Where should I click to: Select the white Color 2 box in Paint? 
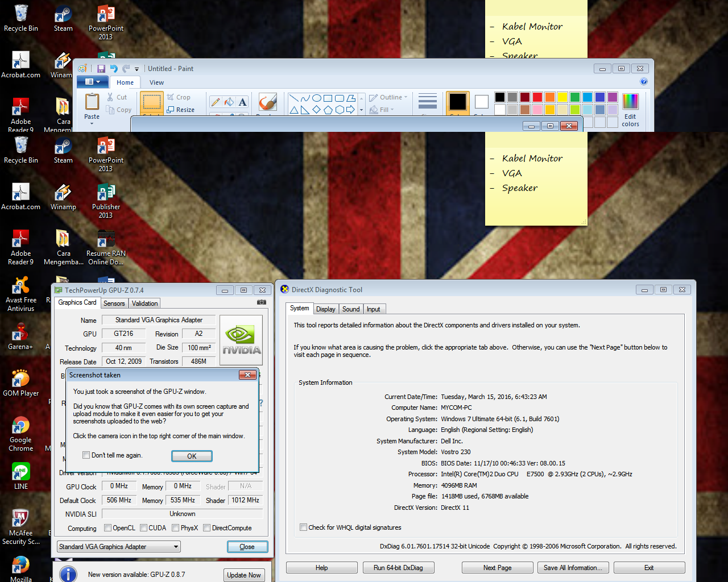[482, 103]
